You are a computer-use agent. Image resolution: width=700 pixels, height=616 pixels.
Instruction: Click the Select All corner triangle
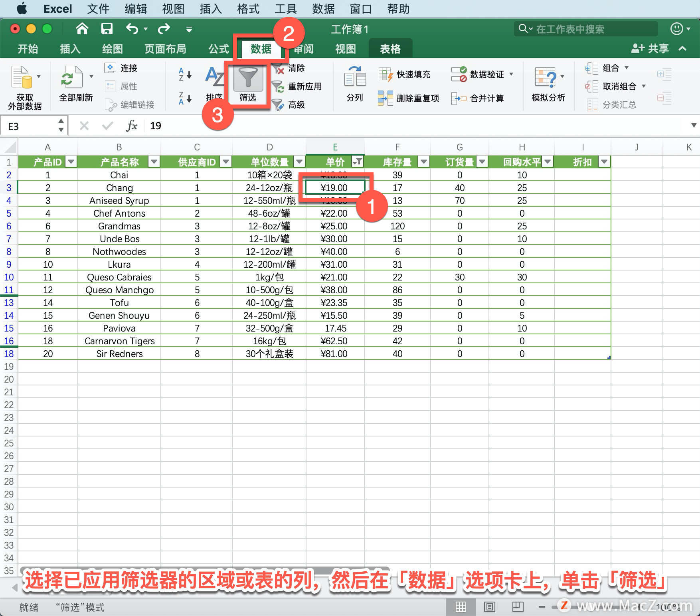point(10,147)
